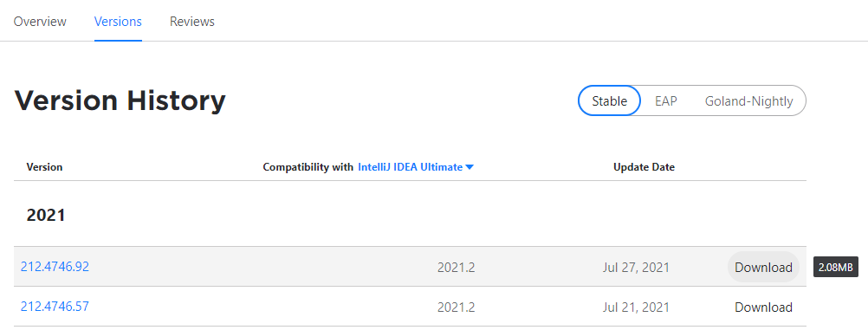Switch to the Reviews tab
The height and width of the screenshot is (330, 868).
pos(192,22)
